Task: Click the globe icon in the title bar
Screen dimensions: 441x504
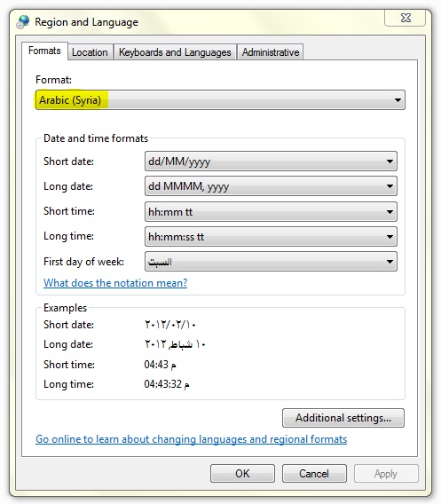Action: coord(23,22)
